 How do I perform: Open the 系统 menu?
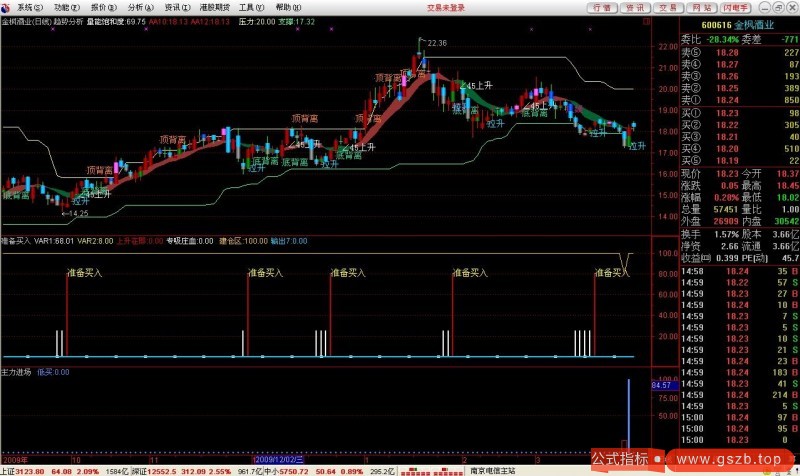pos(25,6)
